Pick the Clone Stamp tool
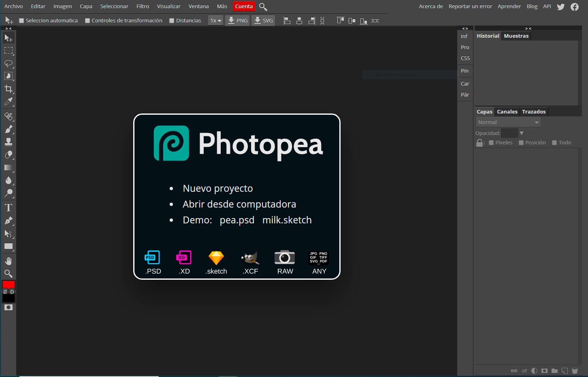The width and height of the screenshot is (588, 377). tap(9, 142)
